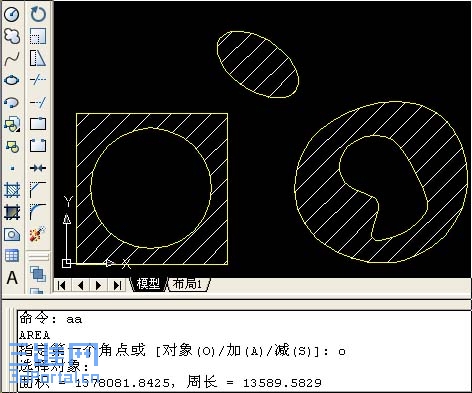The image size is (472, 393).
Task: Go to next layout tab arrow
Action: [99, 285]
